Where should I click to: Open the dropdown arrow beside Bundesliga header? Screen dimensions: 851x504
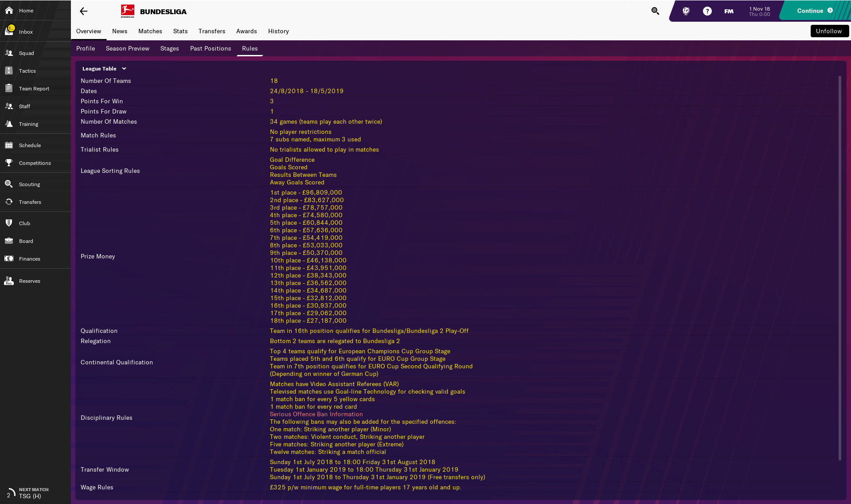click(628, 13)
